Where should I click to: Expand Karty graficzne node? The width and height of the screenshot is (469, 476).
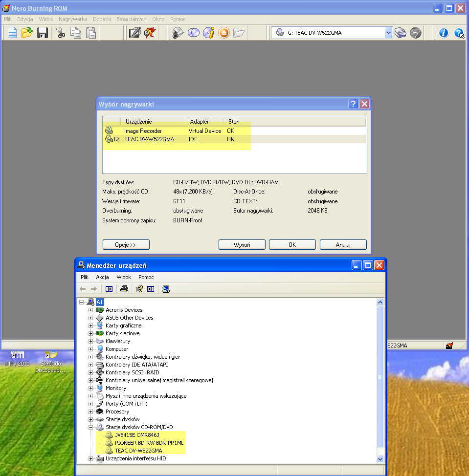[x=90, y=325]
